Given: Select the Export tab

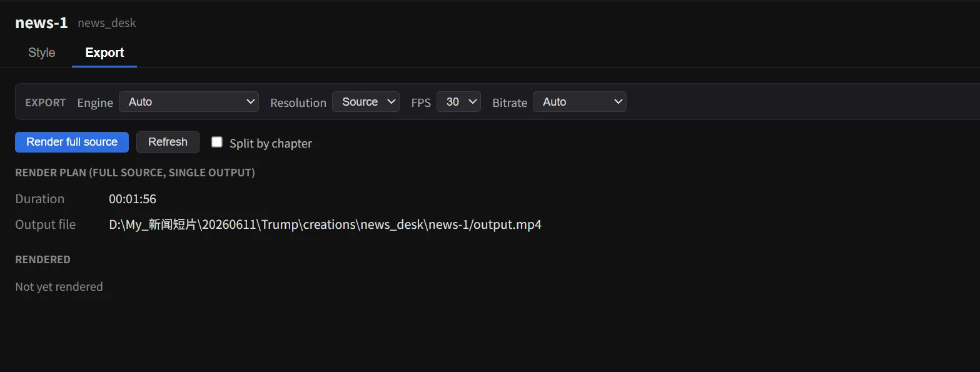Looking at the screenshot, I should [x=104, y=53].
